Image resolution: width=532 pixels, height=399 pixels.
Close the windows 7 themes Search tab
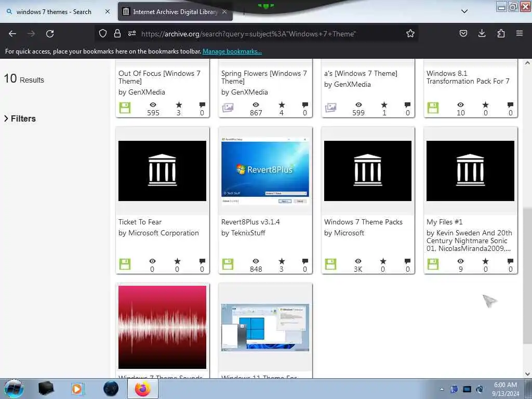click(107, 11)
